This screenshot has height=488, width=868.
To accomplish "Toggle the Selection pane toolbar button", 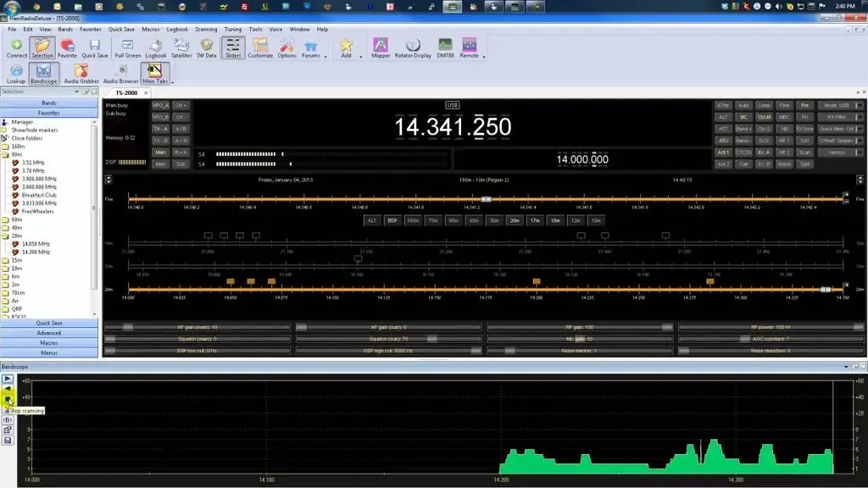I will 42,47.
